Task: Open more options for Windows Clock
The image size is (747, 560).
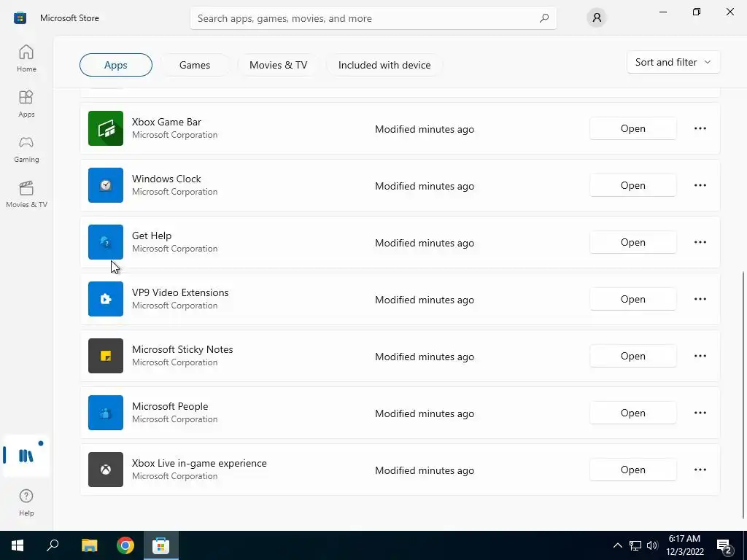Action: click(700, 185)
